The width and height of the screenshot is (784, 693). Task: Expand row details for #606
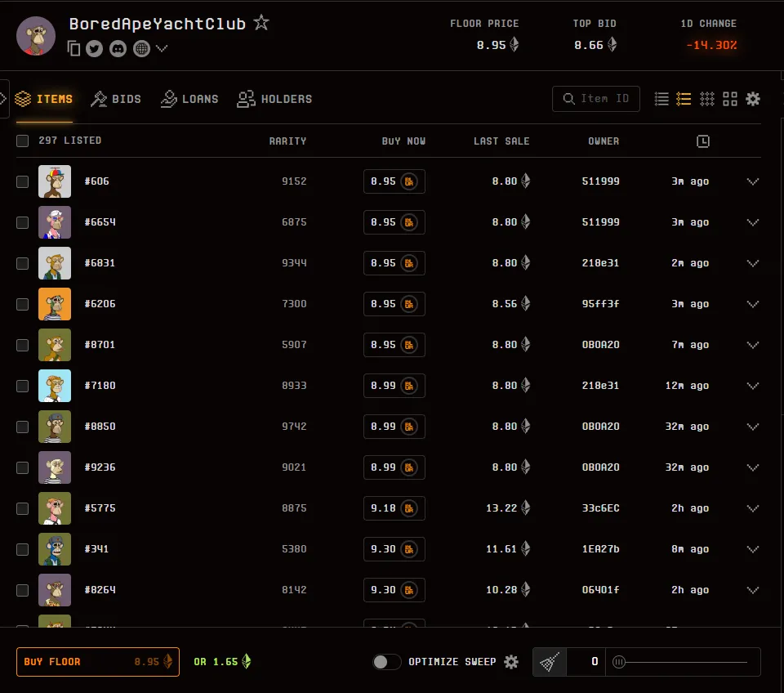click(753, 181)
